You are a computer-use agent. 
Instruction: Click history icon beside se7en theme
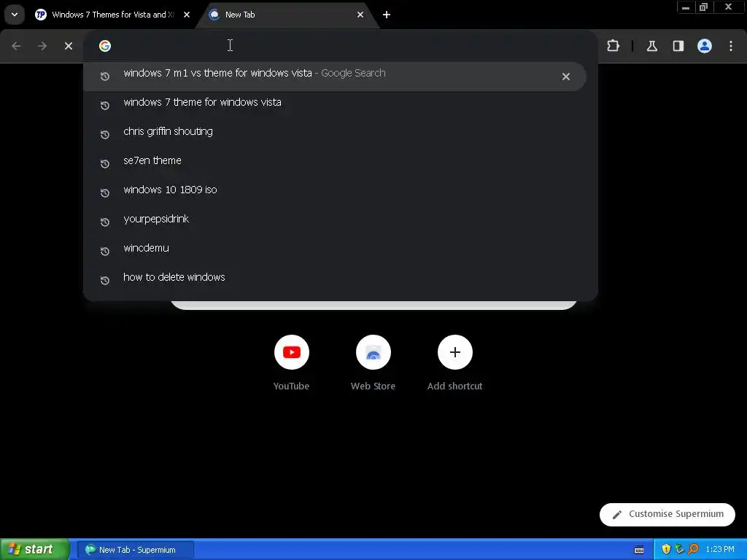click(105, 164)
